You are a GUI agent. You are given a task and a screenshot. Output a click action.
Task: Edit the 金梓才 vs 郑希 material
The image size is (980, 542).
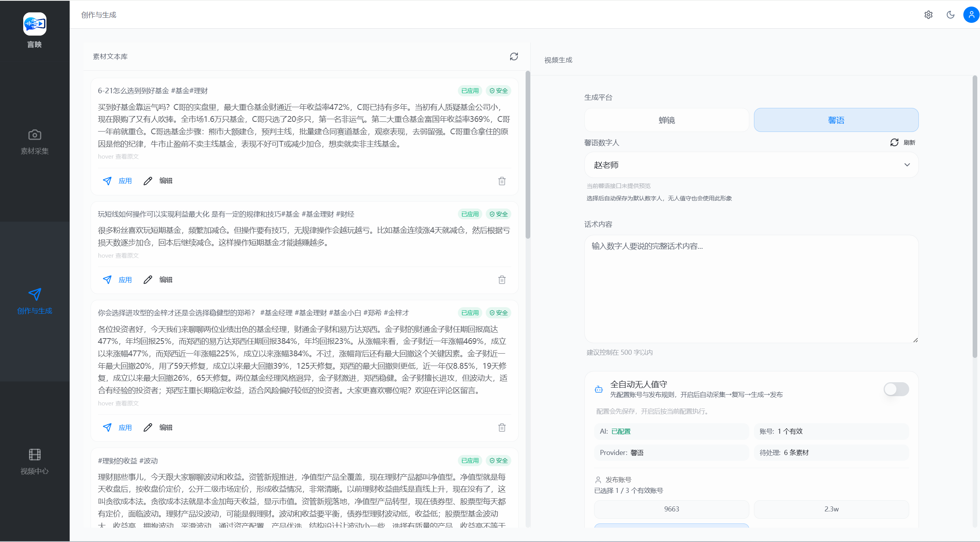tap(158, 427)
